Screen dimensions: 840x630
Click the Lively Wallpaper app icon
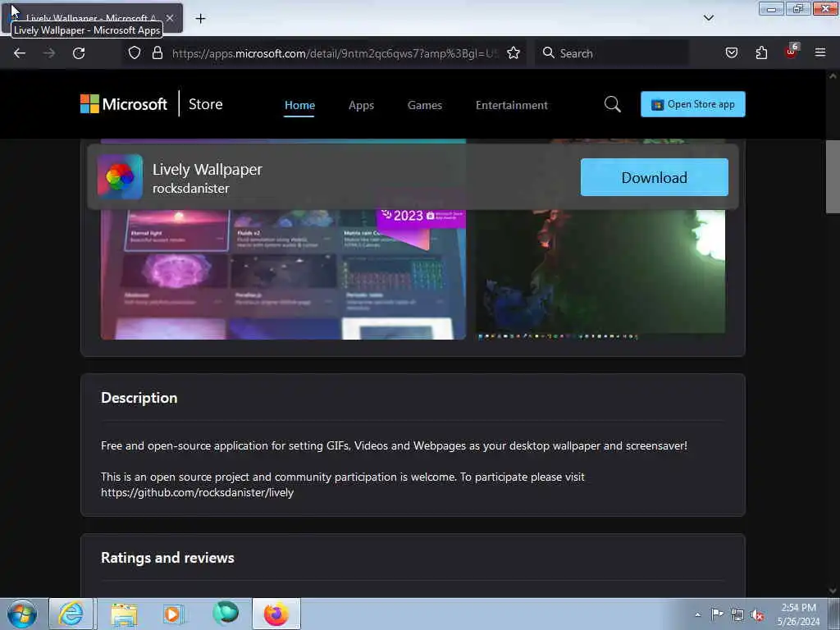click(x=120, y=177)
